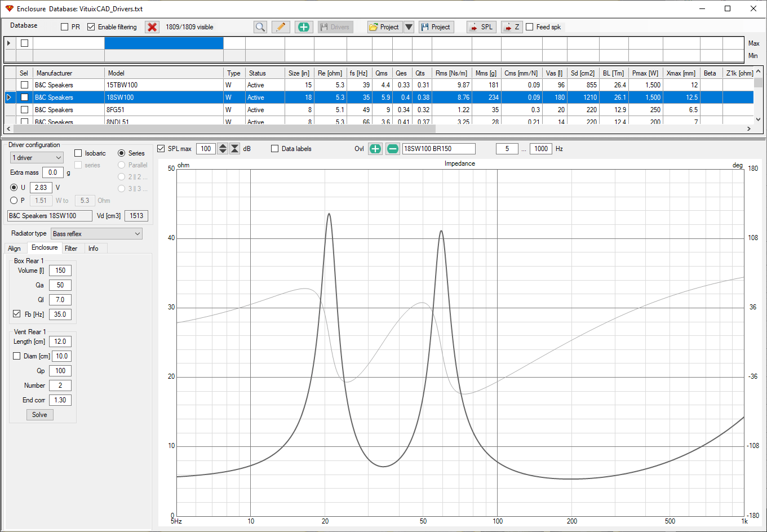Viewport: 767px width, 532px height.
Task: Click the Extra mass field
Action: click(53, 172)
